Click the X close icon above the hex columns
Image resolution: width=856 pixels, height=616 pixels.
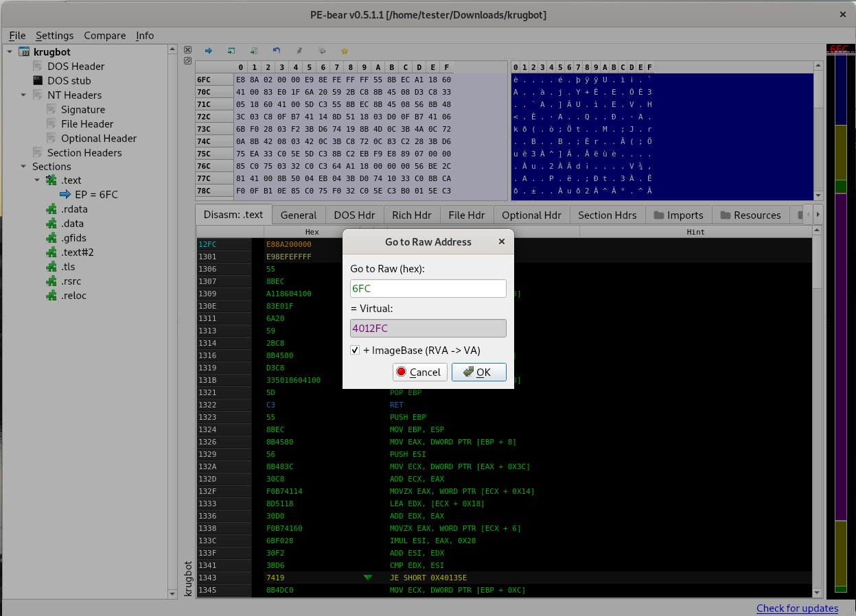[x=187, y=49]
